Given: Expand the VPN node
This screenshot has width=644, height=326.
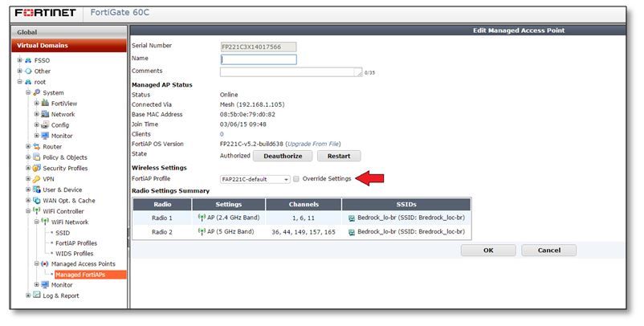Looking at the screenshot, I should pyautogui.click(x=28, y=179).
